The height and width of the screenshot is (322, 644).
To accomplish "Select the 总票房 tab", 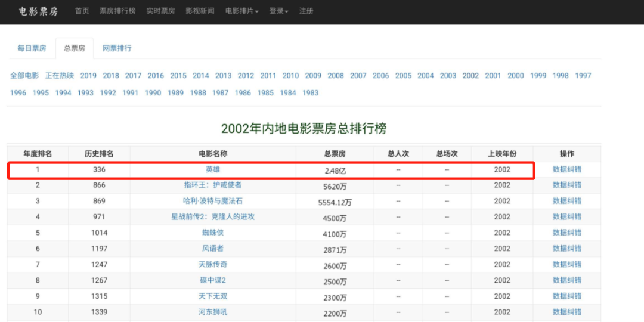I will tap(75, 48).
